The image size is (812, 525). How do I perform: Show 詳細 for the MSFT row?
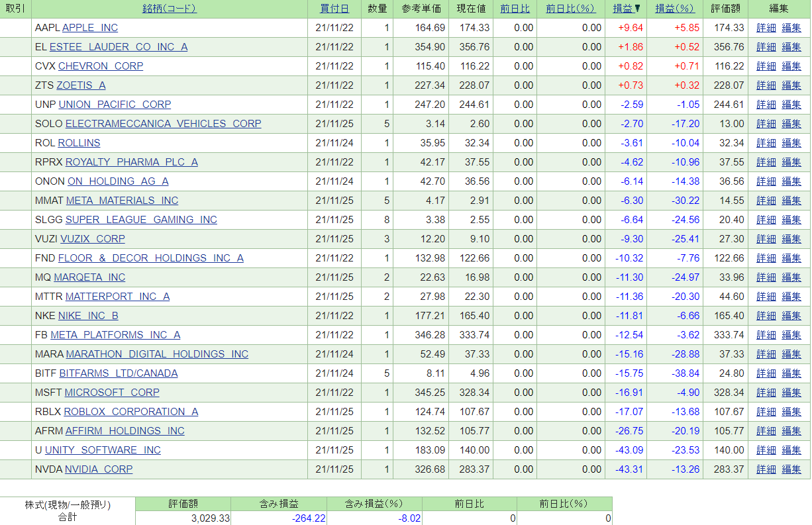(x=766, y=393)
